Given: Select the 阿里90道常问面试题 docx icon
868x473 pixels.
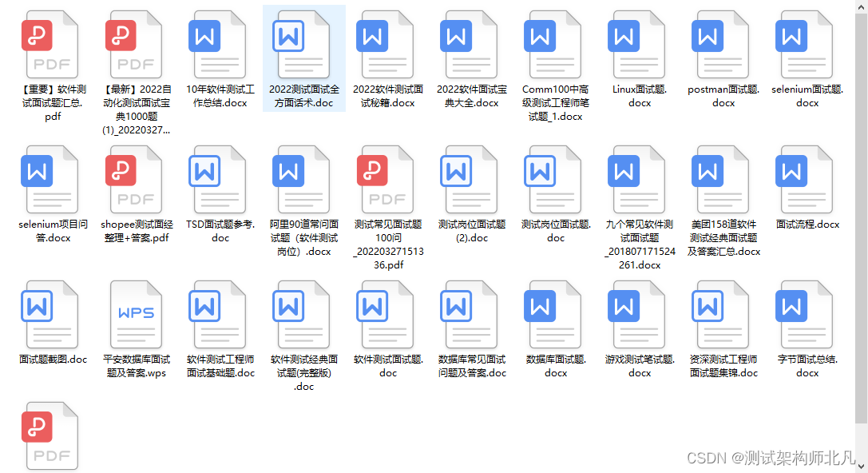Looking at the screenshot, I should 303,180.
